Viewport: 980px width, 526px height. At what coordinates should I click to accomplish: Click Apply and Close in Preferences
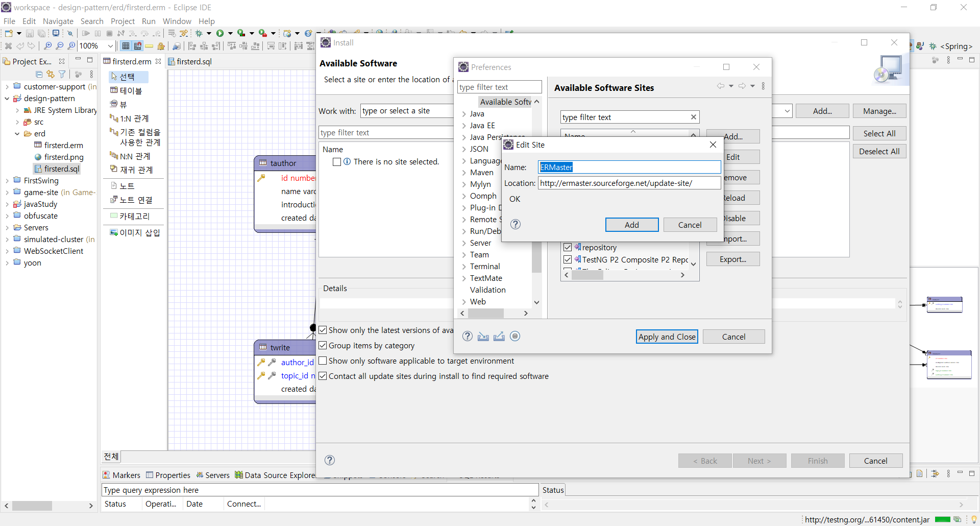[x=667, y=337]
